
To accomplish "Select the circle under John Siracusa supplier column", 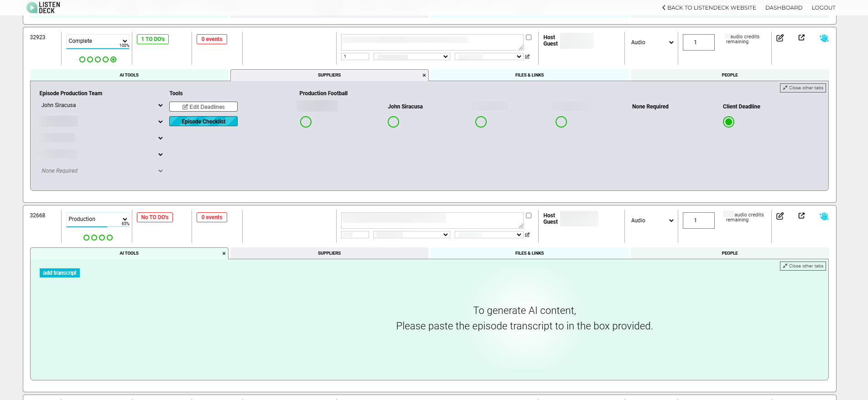I will click(x=393, y=122).
